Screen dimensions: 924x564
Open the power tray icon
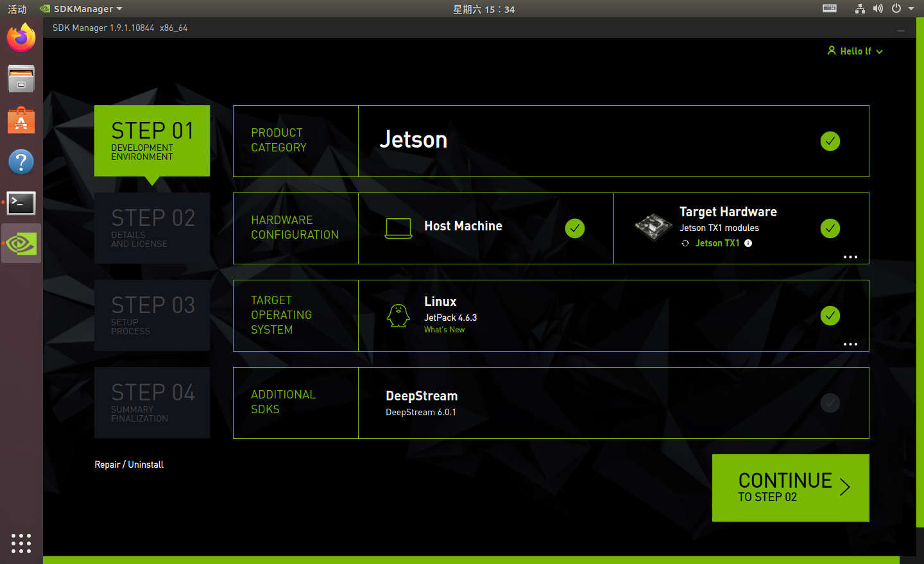pyautogui.click(x=896, y=8)
